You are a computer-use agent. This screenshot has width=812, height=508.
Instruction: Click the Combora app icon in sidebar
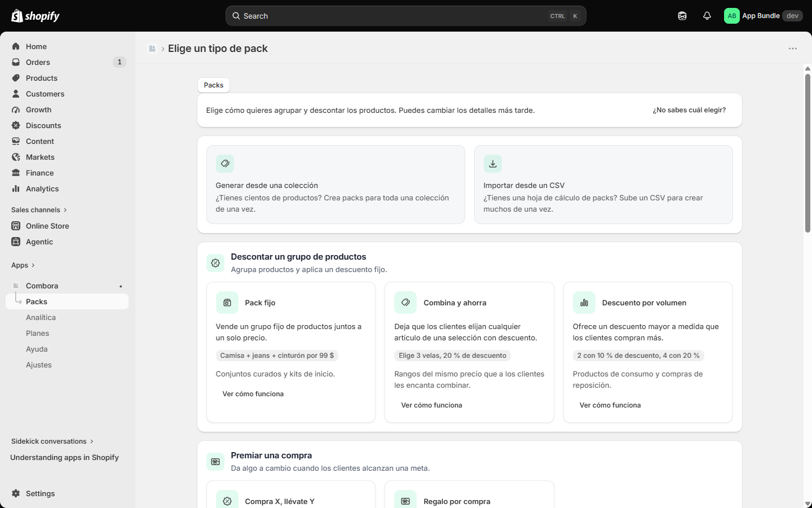tap(16, 286)
